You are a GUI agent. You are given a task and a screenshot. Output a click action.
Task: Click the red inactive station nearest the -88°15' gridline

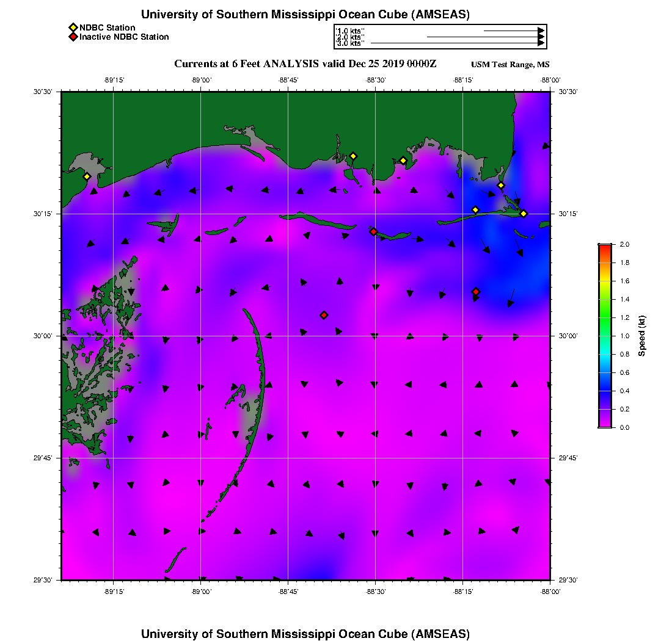(x=476, y=292)
